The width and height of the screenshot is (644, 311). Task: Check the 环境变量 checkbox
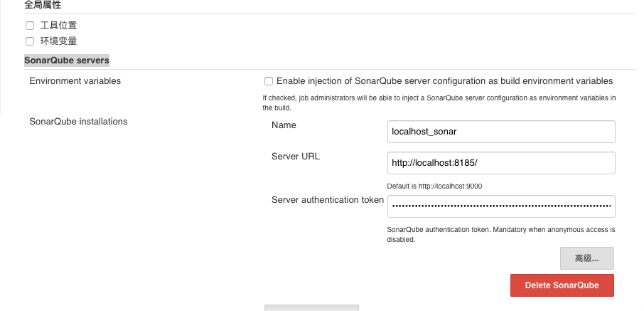30,41
